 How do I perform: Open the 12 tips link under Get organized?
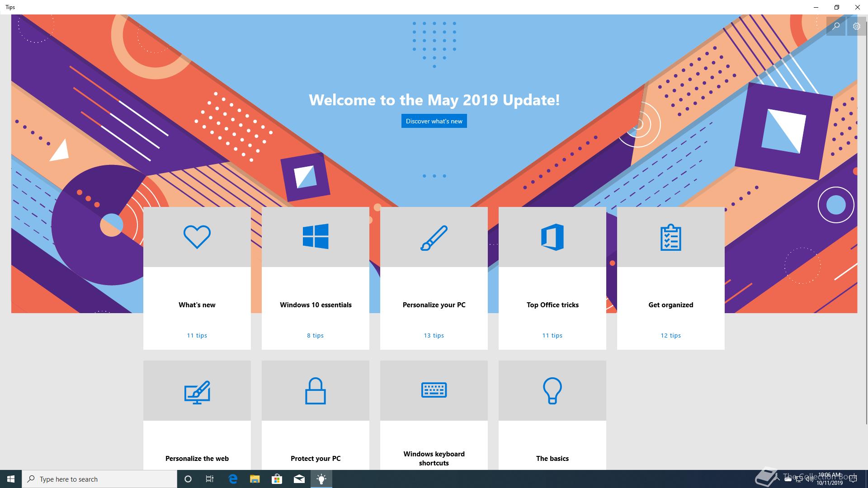point(670,335)
